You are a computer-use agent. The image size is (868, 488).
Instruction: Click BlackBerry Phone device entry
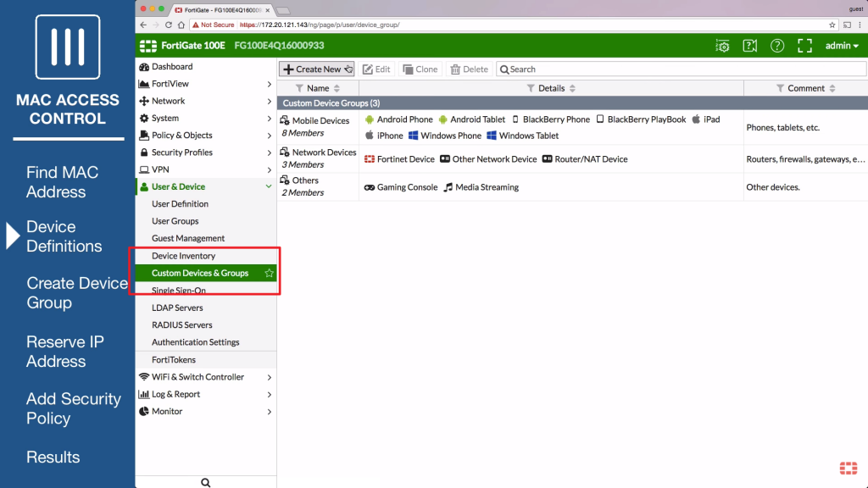point(551,119)
